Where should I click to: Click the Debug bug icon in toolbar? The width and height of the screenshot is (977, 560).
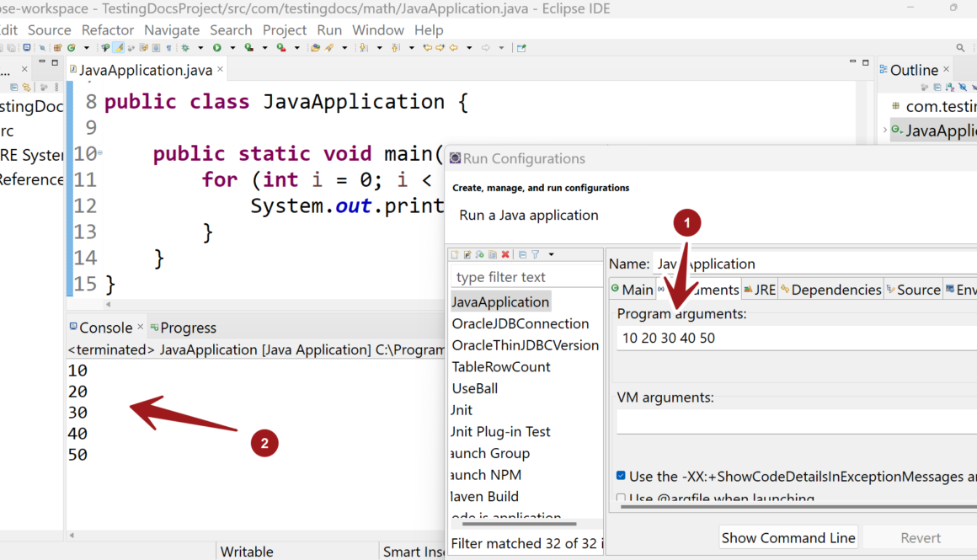point(185,48)
